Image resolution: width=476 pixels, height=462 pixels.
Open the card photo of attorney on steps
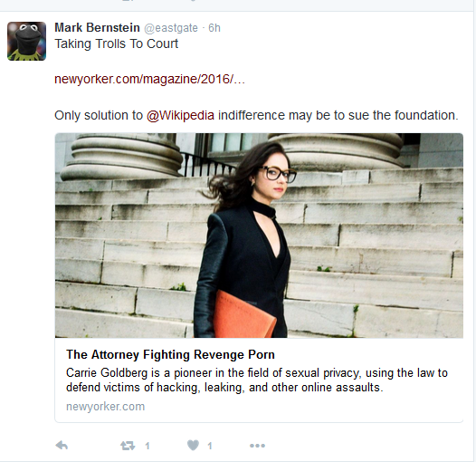259,236
